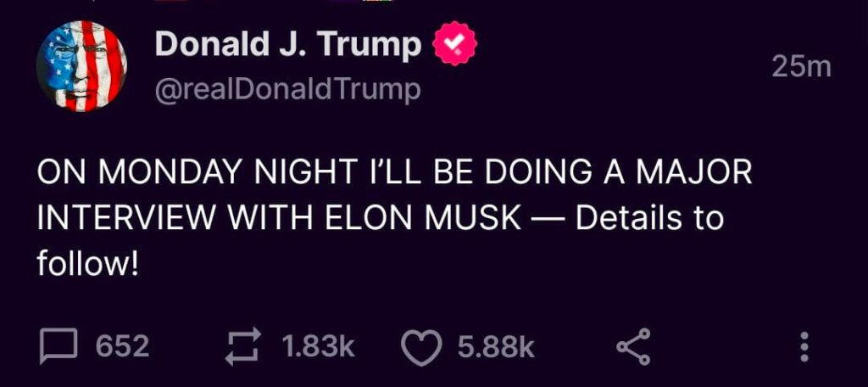Click the words ELON MUSK in the post
Image resolution: width=868 pixels, height=387 pixels.
pos(455,218)
